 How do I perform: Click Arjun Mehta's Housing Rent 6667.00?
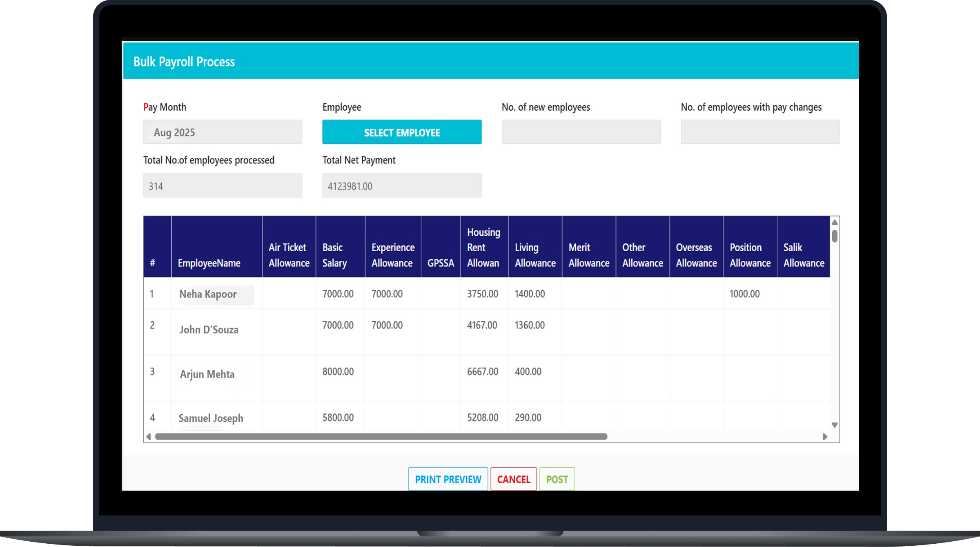pos(483,371)
